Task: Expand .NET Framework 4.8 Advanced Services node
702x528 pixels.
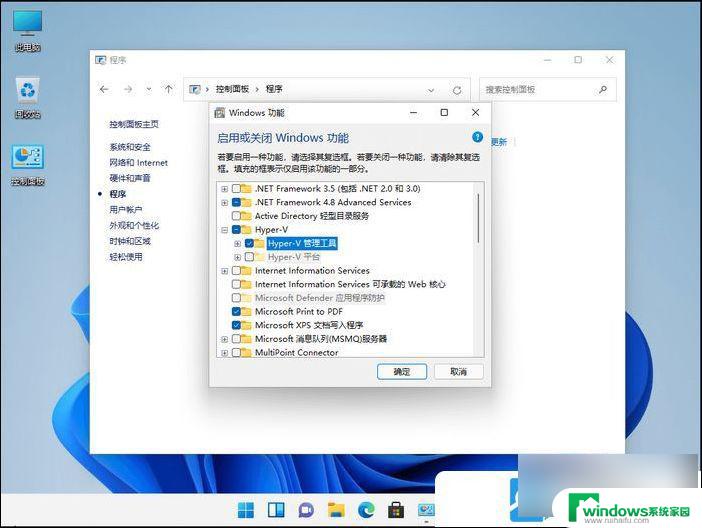Action: (x=225, y=203)
